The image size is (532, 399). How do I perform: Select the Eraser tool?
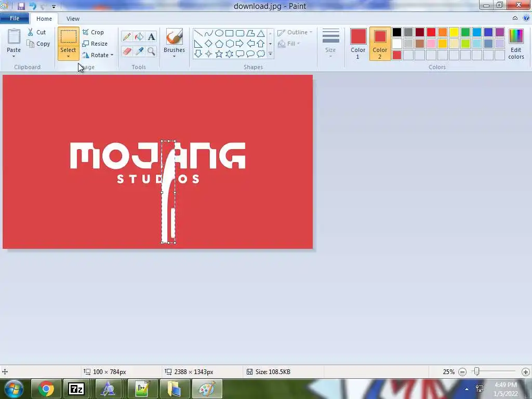click(x=127, y=51)
